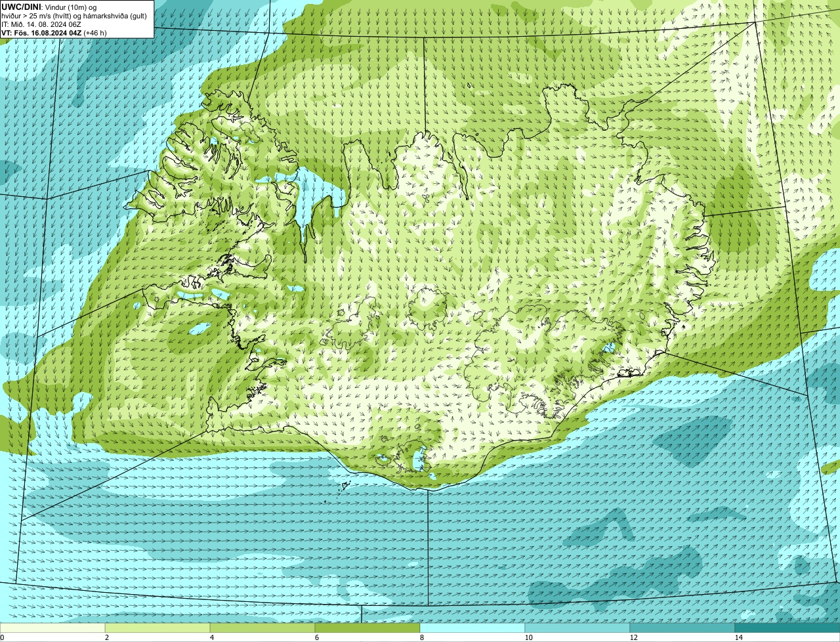Click the 2–4 m/s light green legend swatch

point(157,628)
